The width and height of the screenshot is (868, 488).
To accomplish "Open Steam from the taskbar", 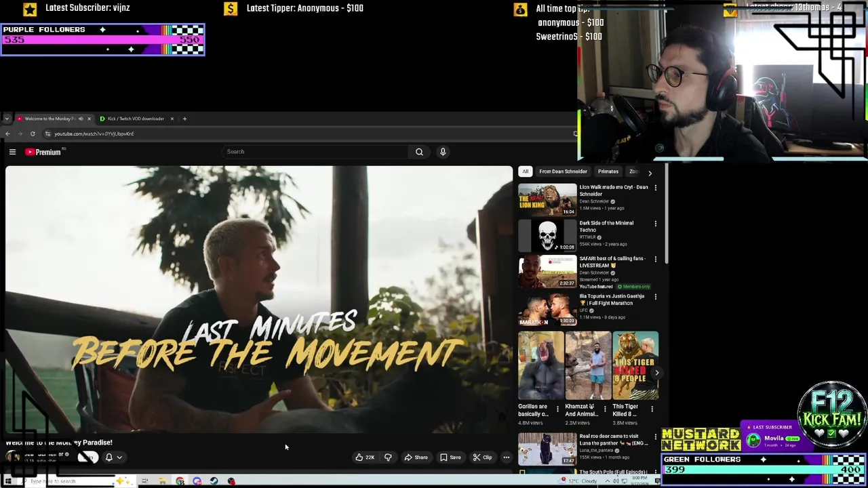I will pos(214,481).
